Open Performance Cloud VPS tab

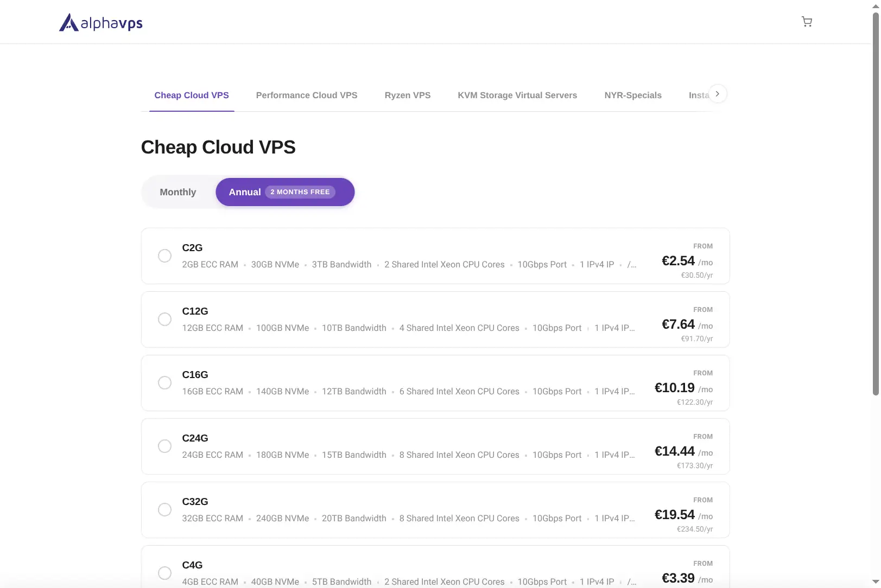(307, 95)
